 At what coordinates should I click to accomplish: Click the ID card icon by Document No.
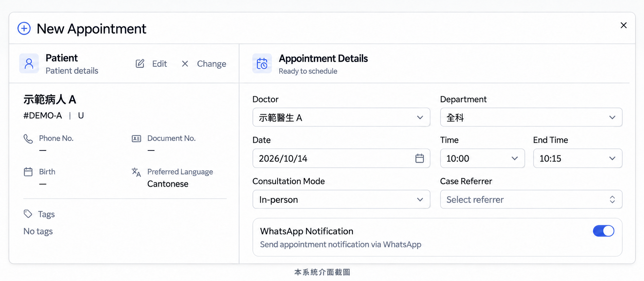[x=136, y=139]
